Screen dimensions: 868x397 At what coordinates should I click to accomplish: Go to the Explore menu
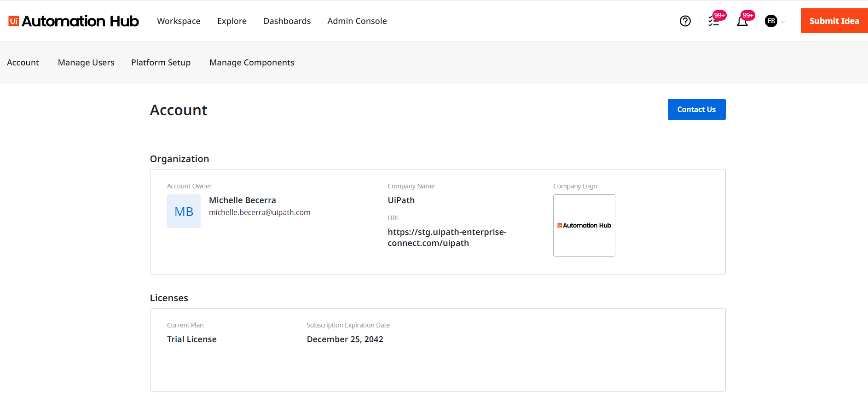point(232,21)
